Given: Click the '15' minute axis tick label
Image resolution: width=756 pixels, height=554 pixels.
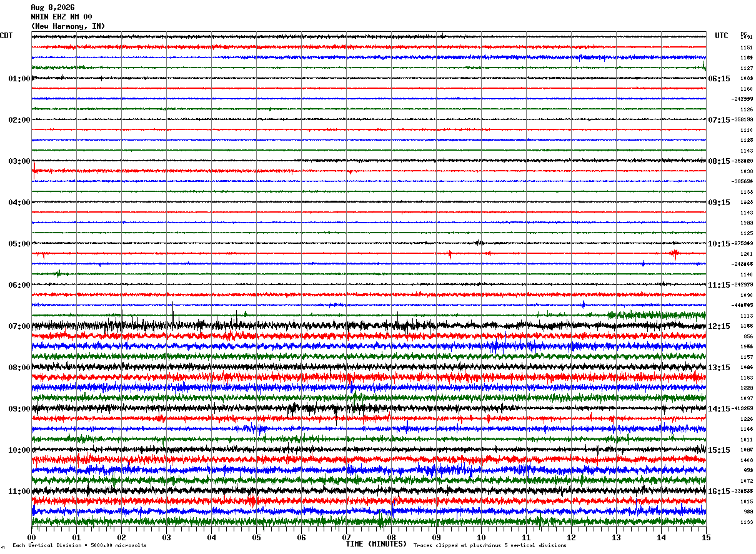Looking at the screenshot, I should pyautogui.click(x=706, y=537).
